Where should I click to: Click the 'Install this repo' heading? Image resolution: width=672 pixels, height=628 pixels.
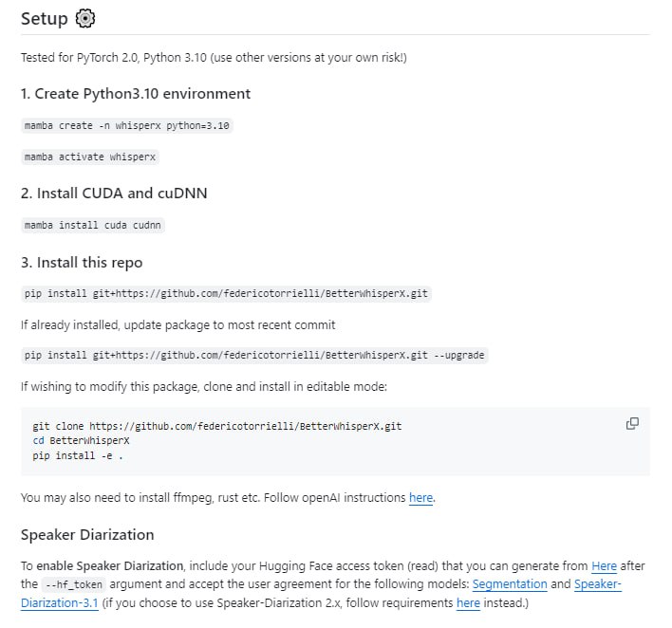[82, 262]
